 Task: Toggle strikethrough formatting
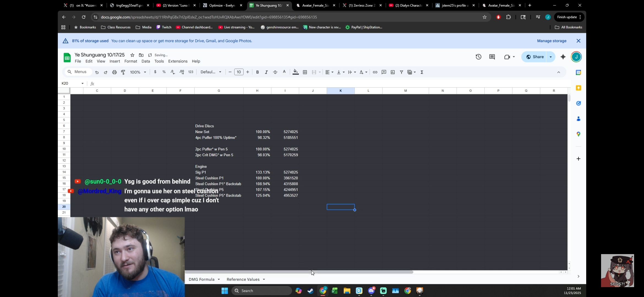click(275, 72)
